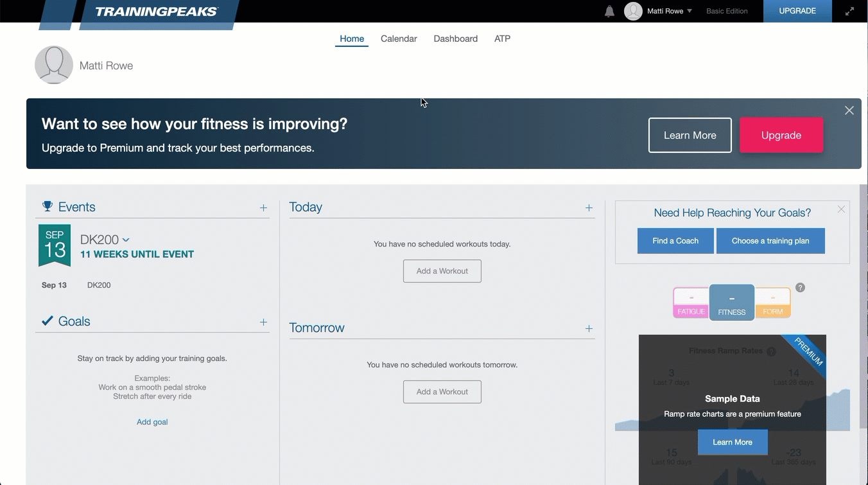868x485 pixels.
Task: Click the Tomorrow section heading
Action: (317, 328)
